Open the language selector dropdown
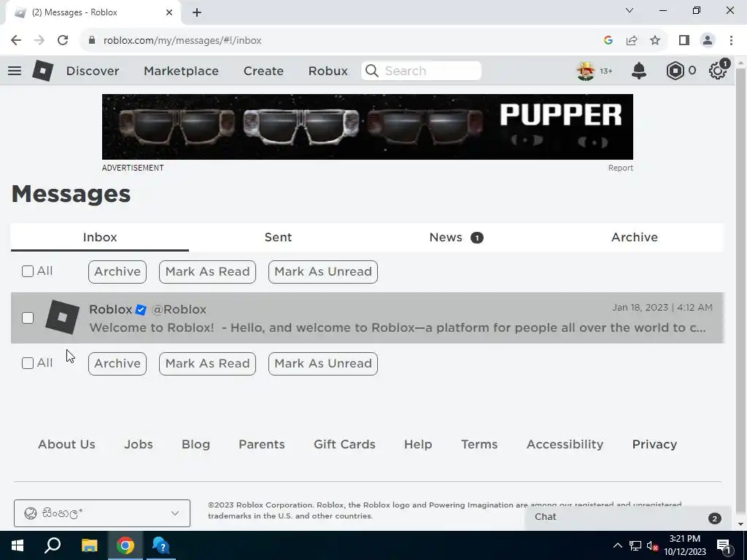 (x=102, y=513)
